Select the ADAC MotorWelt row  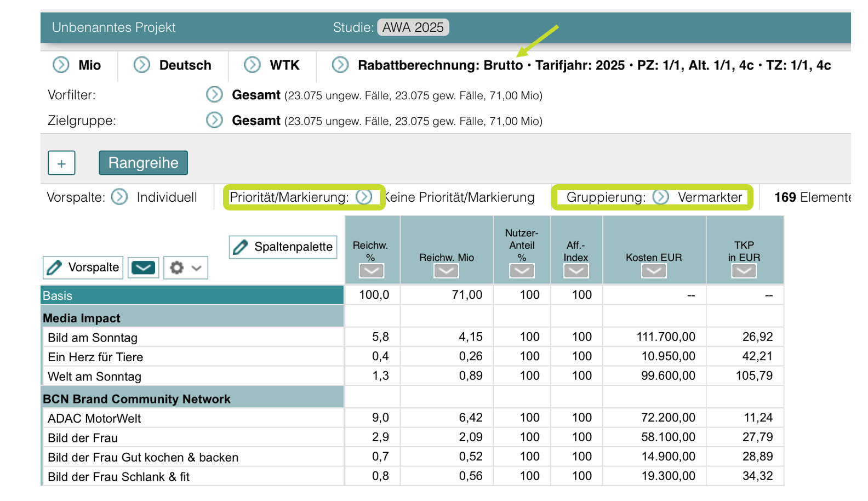pos(94,418)
